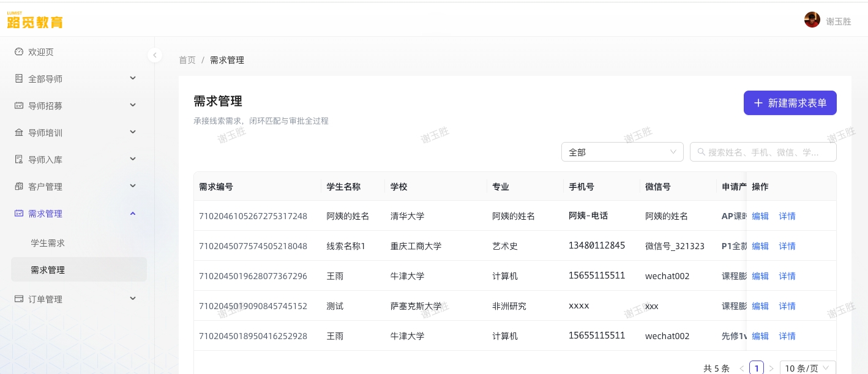Click the magnifier icon in the search box
The width and height of the screenshot is (868, 374).
coord(702,152)
